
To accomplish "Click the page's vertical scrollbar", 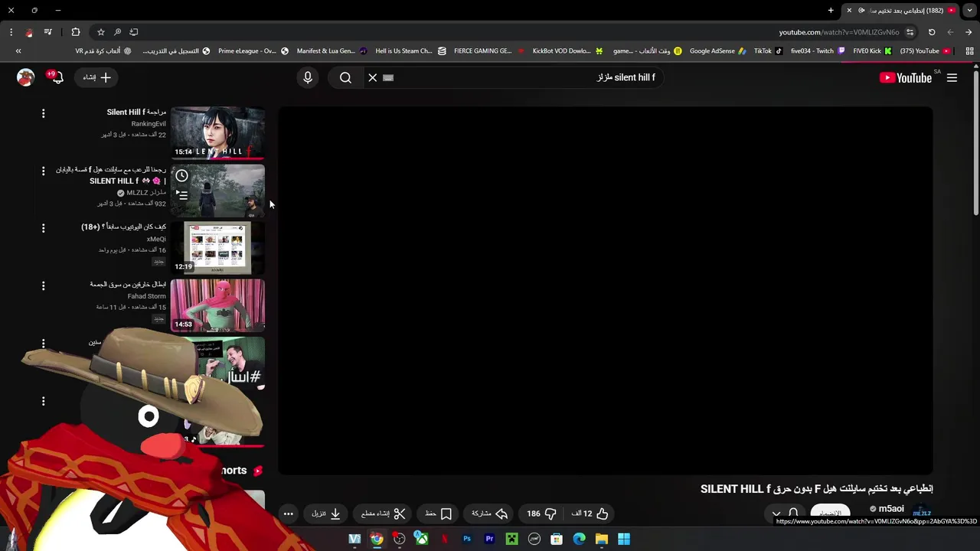I will (976, 142).
